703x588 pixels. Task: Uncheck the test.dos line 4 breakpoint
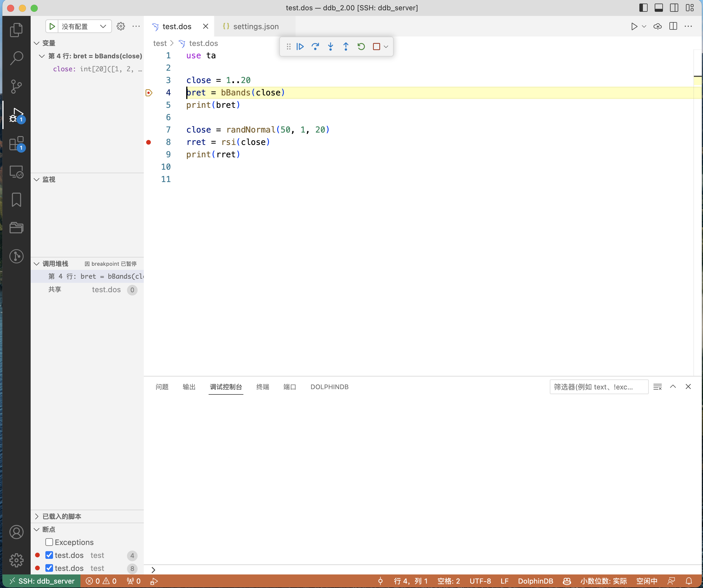pyautogui.click(x=49, y=555)
